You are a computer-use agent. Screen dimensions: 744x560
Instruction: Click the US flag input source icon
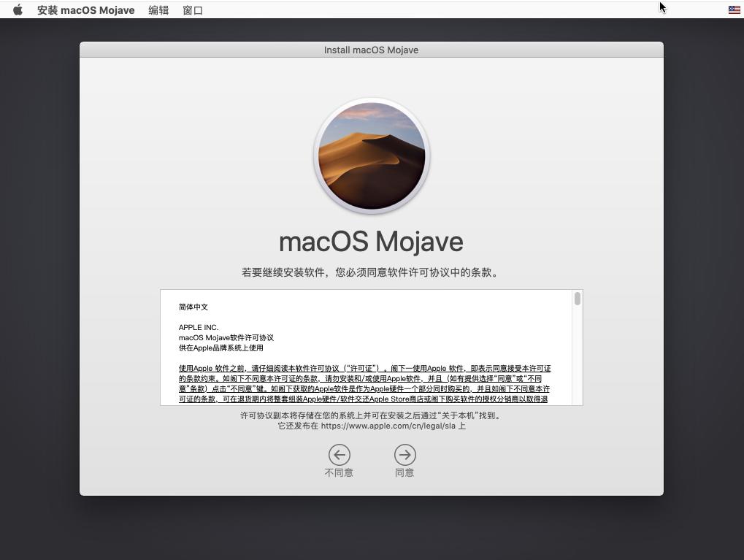pos(733,9)
